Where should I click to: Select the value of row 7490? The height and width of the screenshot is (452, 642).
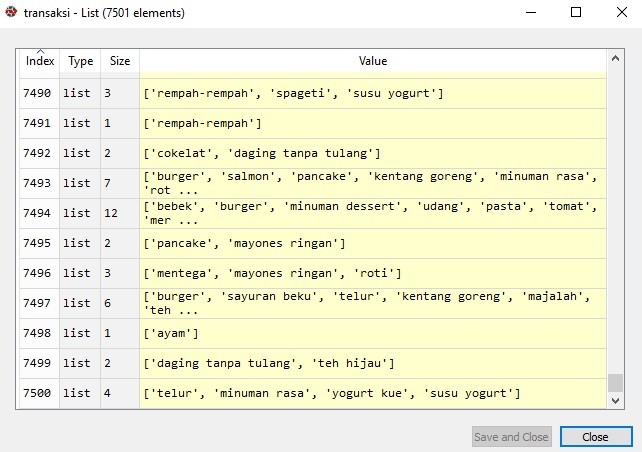click(x=372, y=93)
